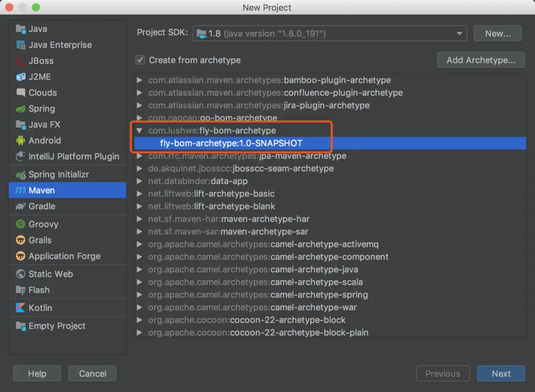Click the Spring Initializr icon
Screen dimensions: 535x392
(21, 175)
